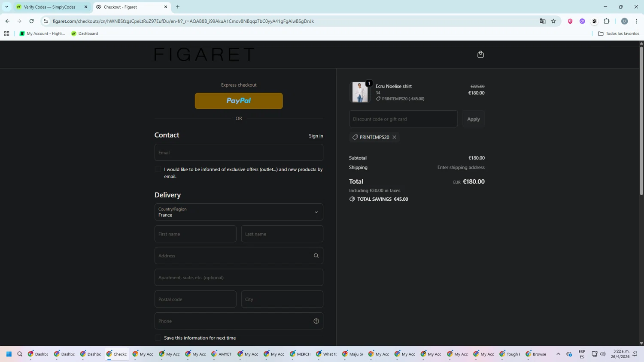Show hidden system tray icons
Image resolution: width=644 pixels, height=362 pixels.
pos(559,354)
